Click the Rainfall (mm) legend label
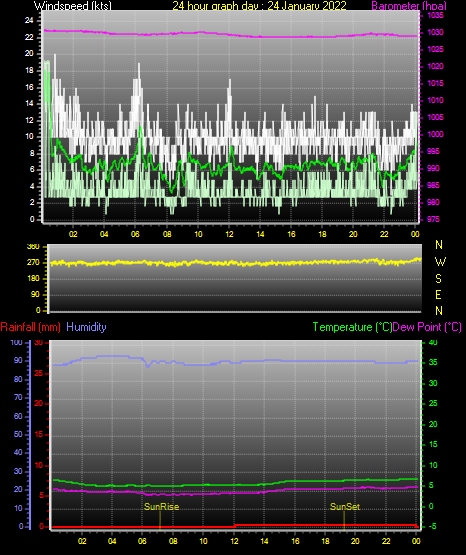This screenshot has width=466, height=555. pyautogui.click(x=30, y=327)
